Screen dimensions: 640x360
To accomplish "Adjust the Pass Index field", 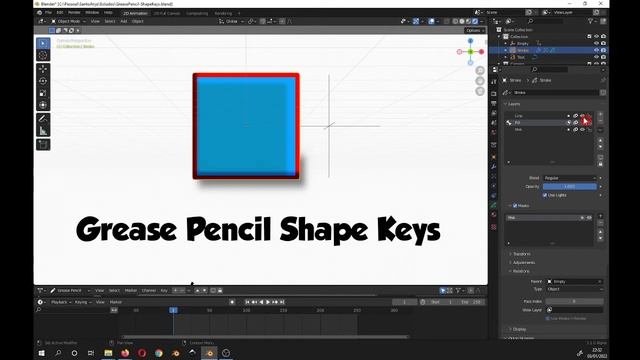I will (x=574, y=301).
